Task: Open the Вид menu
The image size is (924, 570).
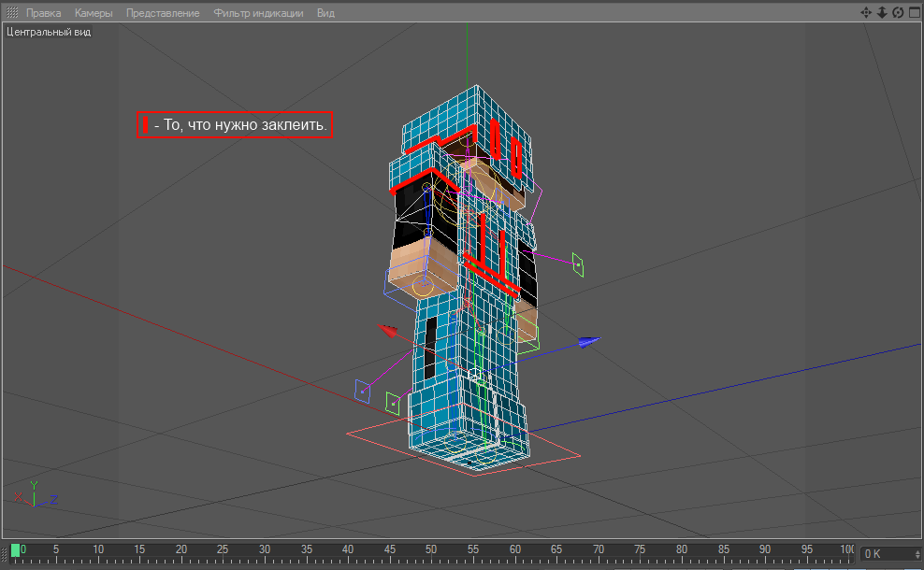Action: tap(325, 13)
